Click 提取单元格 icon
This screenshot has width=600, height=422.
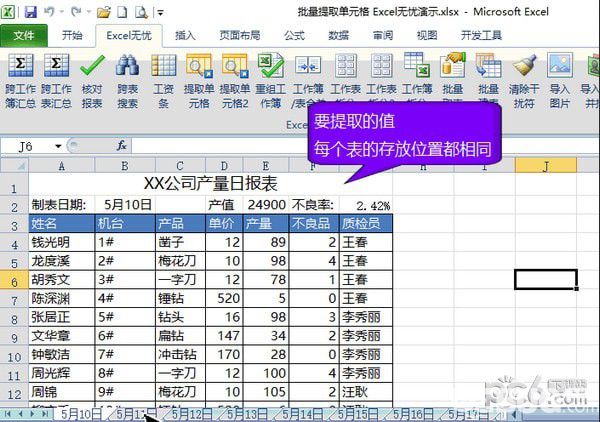(199, 65)
